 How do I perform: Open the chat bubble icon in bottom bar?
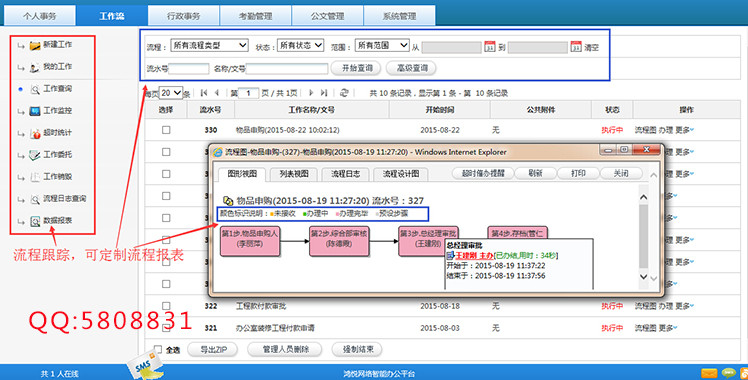coord(728,373)
